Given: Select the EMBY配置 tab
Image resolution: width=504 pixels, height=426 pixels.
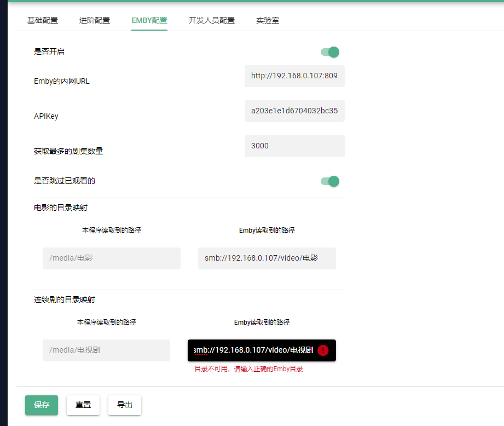Looking at the screenshot, I should (x=149, y=20).
